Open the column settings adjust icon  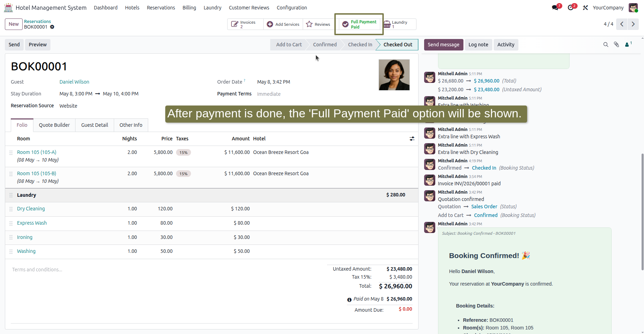[x=412, y=139]
